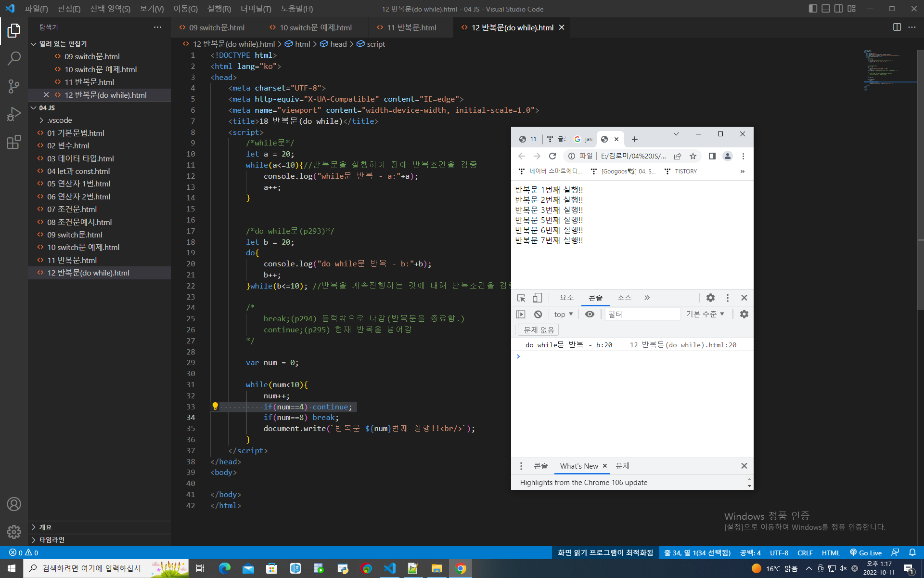
Task: Open Run and Debug view
Action: (14, 114)
